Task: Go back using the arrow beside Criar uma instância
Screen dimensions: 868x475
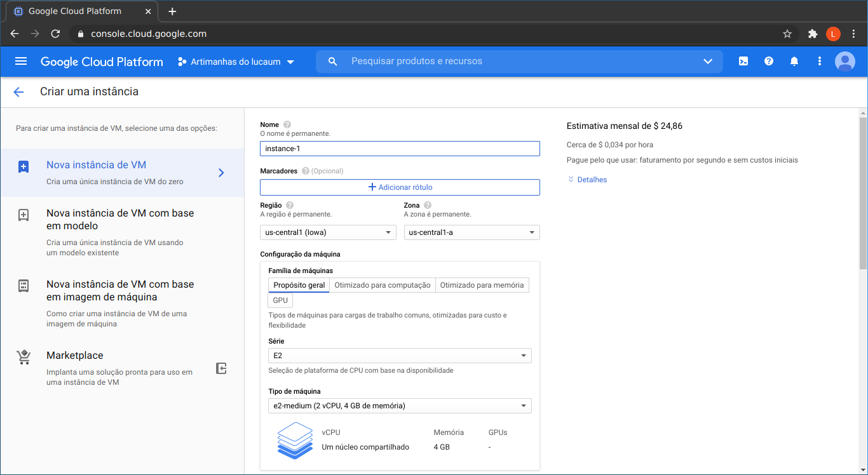Action: coord(18,92)
